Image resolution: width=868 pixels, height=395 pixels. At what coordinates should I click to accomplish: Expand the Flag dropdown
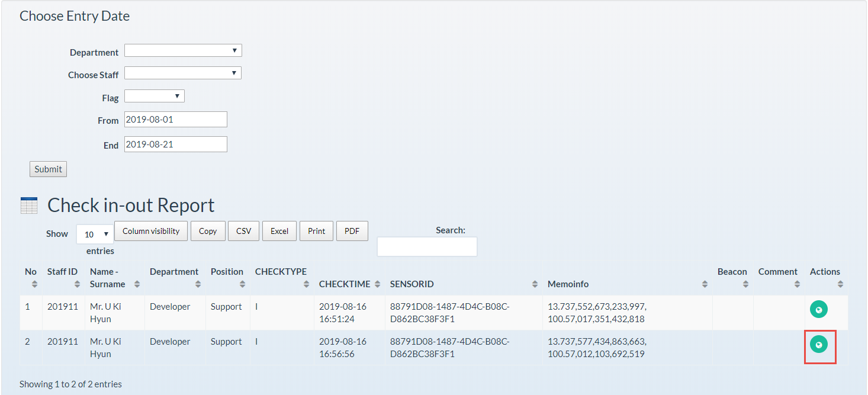pos(154,96)
